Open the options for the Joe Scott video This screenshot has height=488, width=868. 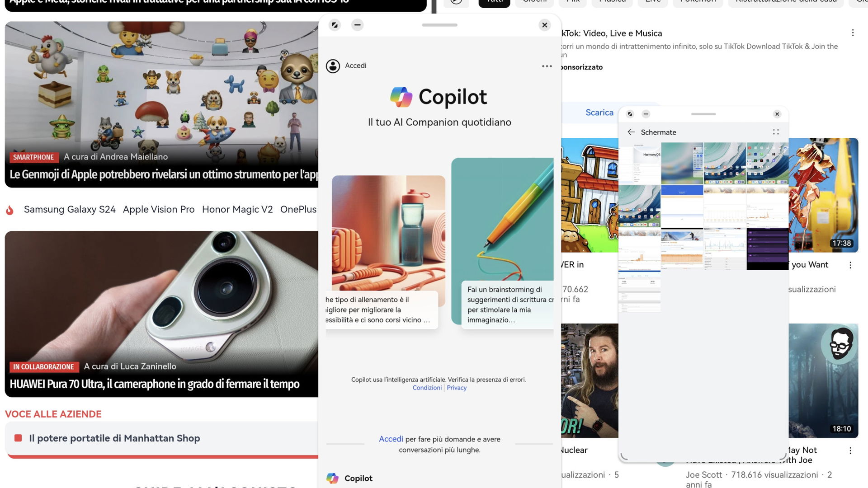tap(850, 450)
